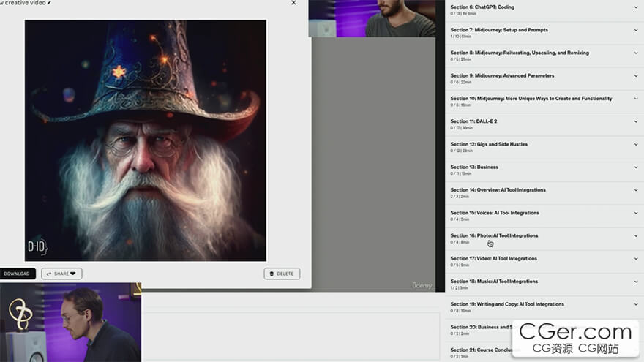Expand Section 19 Writing and Copy chevron
The height and width of the screenshot is (362, 644).
click(636, 304)
